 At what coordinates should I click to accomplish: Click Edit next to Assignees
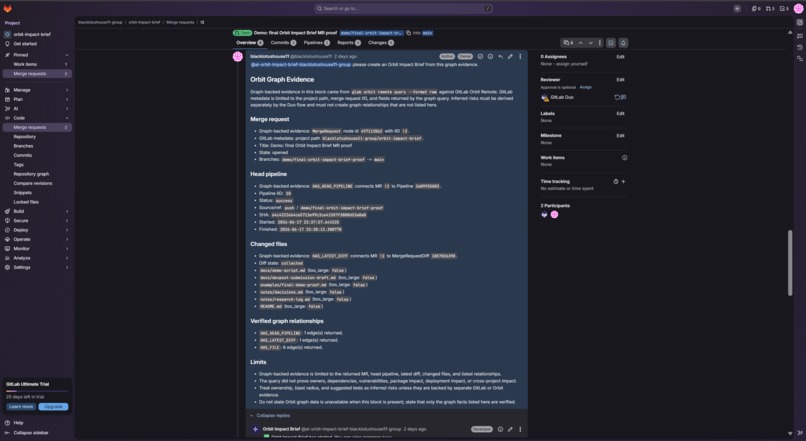(620, 57)
